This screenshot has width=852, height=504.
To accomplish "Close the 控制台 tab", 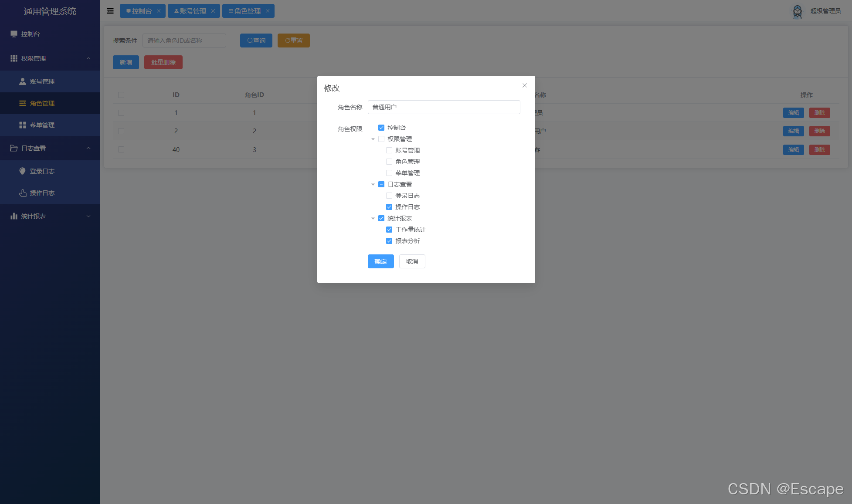I will 159,11.
